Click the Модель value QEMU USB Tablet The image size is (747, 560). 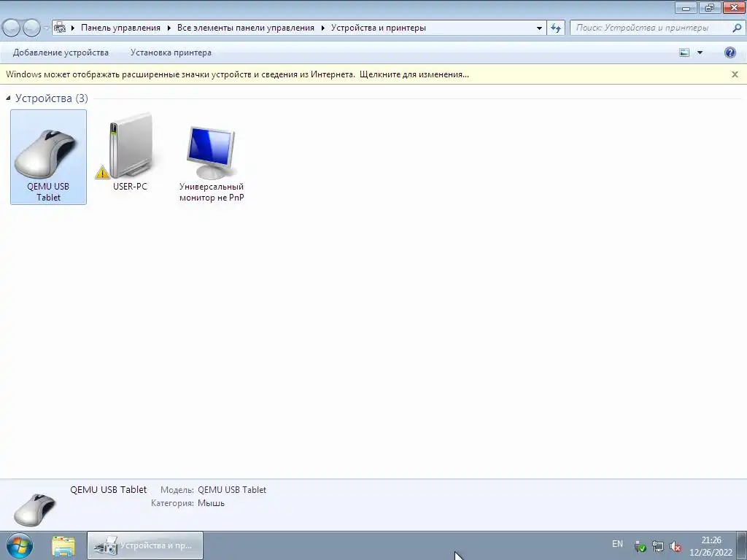(x=231, y=489)
